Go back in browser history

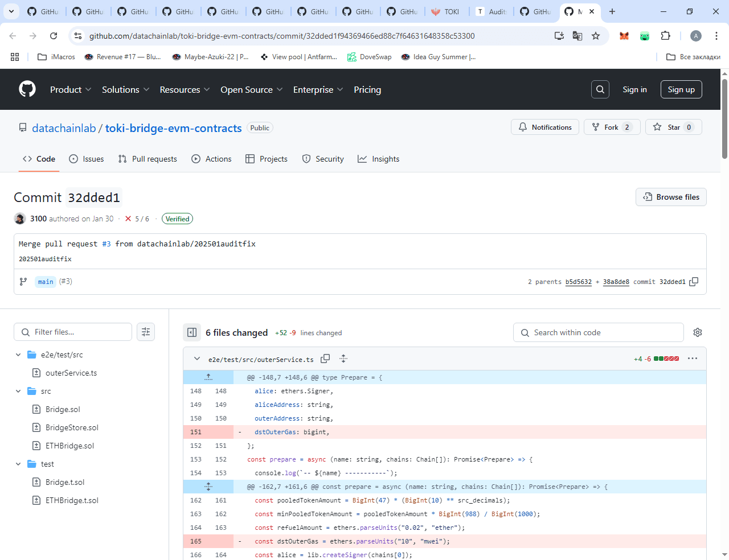13,36
